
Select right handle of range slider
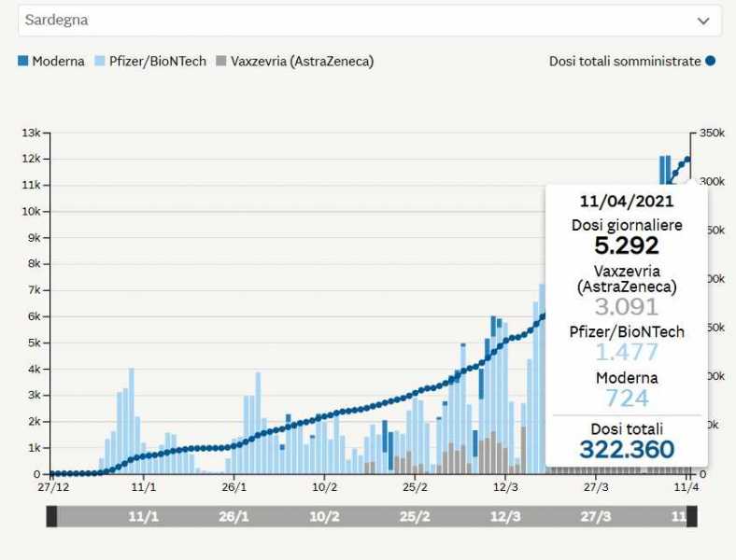(x=692, y=516)
